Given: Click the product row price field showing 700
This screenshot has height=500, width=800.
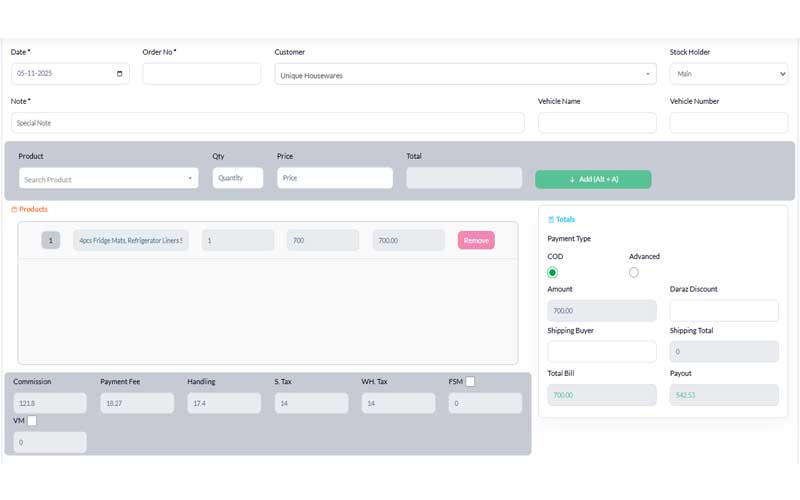Looking at the screenshot, I should point(322,240).
